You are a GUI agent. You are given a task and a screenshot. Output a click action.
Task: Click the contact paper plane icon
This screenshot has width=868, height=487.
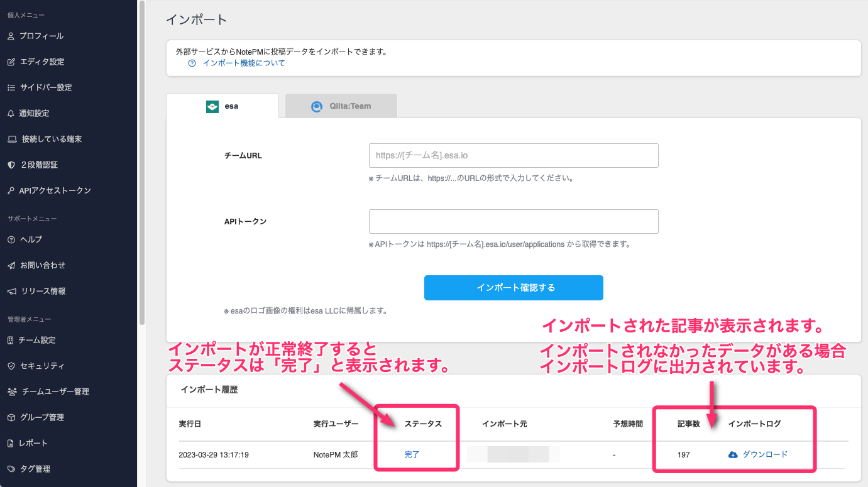pos(11,266)
